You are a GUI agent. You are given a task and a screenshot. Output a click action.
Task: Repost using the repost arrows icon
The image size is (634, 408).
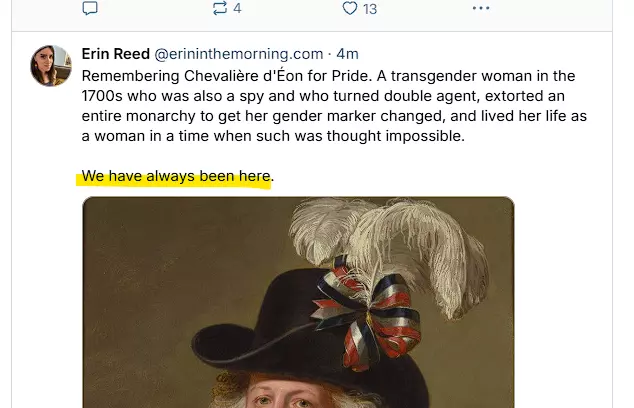click(x=220, y=9)
